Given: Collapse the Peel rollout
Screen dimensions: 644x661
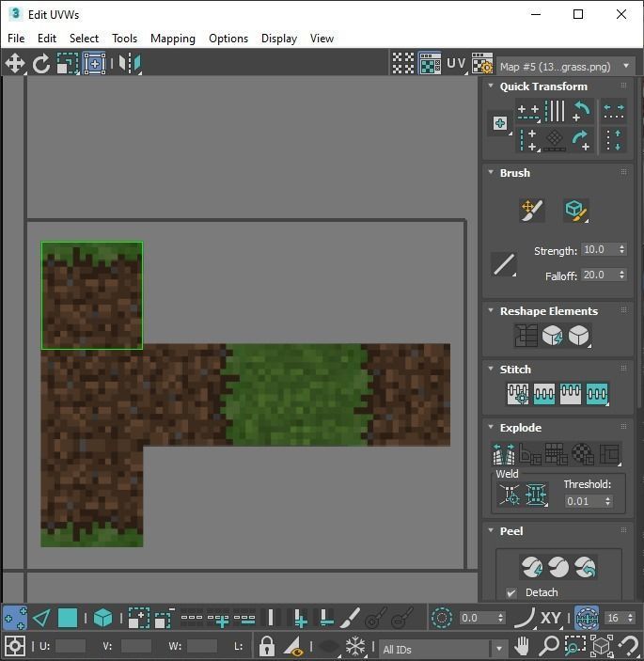Looking at the screenshot, I should click(491, 530).
